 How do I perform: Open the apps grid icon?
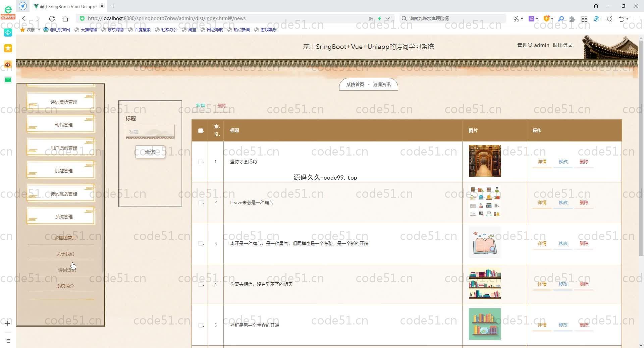(x=584, y=19)
